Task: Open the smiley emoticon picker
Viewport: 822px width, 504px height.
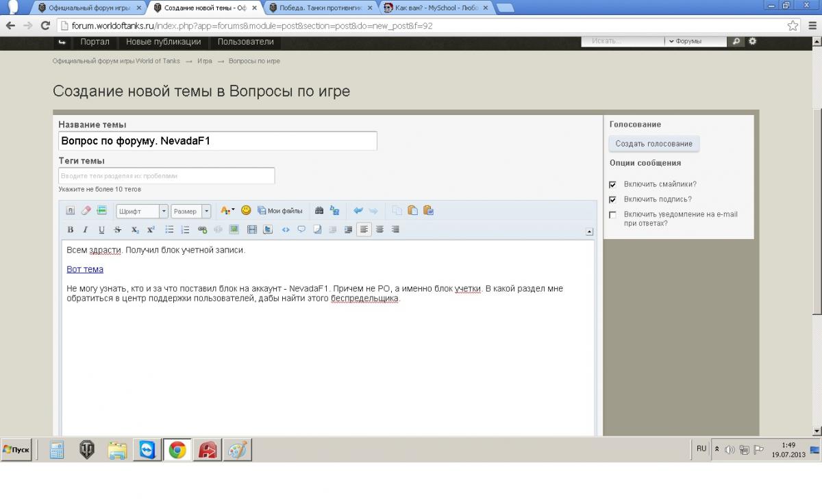Action: pos(246,211)
